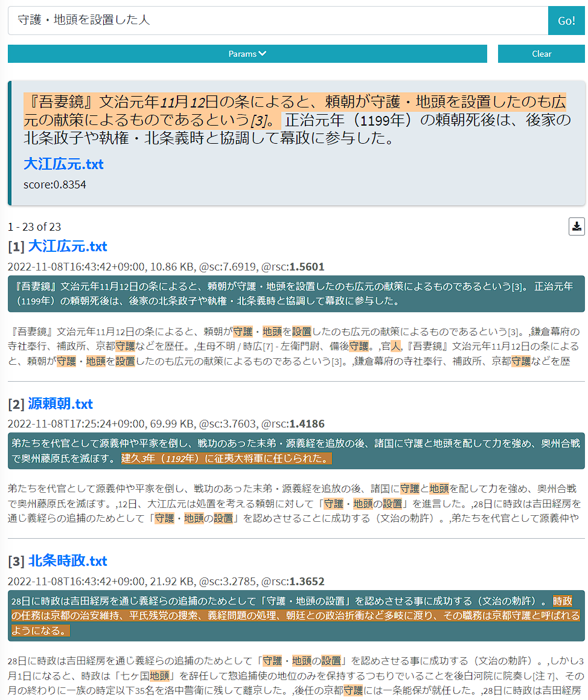This screenshot has height=700, width=588.
Task: Focus the search query input field
Action: tap(278, 21)
